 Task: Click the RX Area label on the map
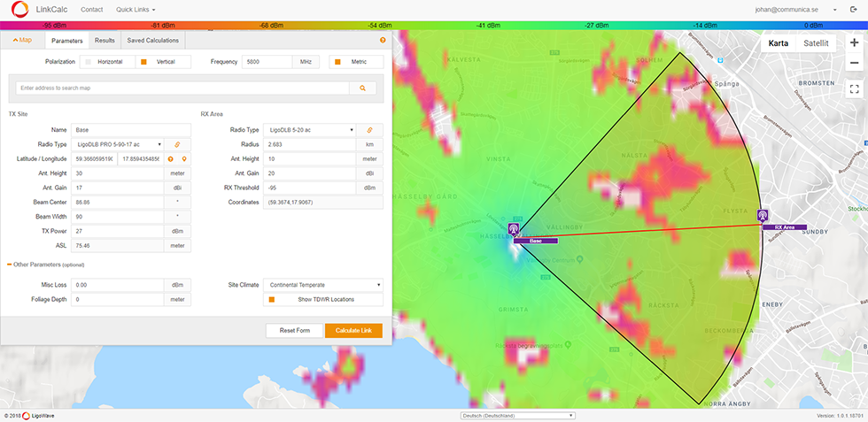tap(785, 227)
